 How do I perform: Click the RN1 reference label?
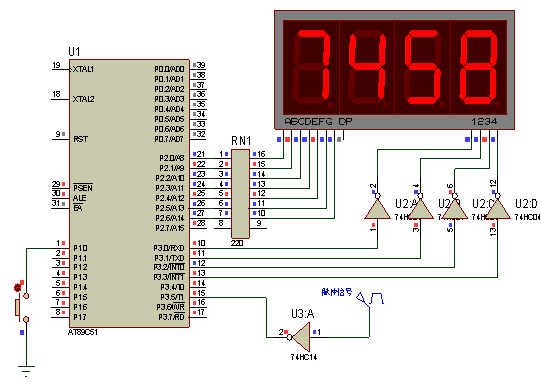pos(241,141)
